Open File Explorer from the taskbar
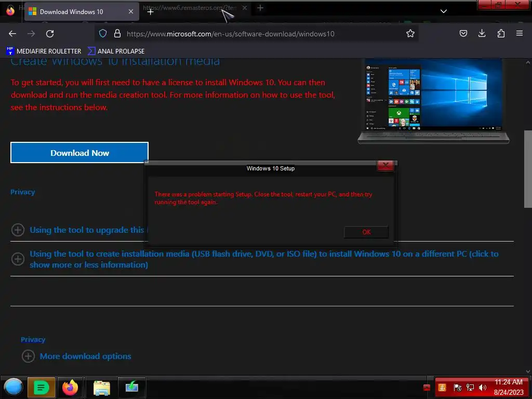Viewport: 532px width, 399px height. [101, 388]
